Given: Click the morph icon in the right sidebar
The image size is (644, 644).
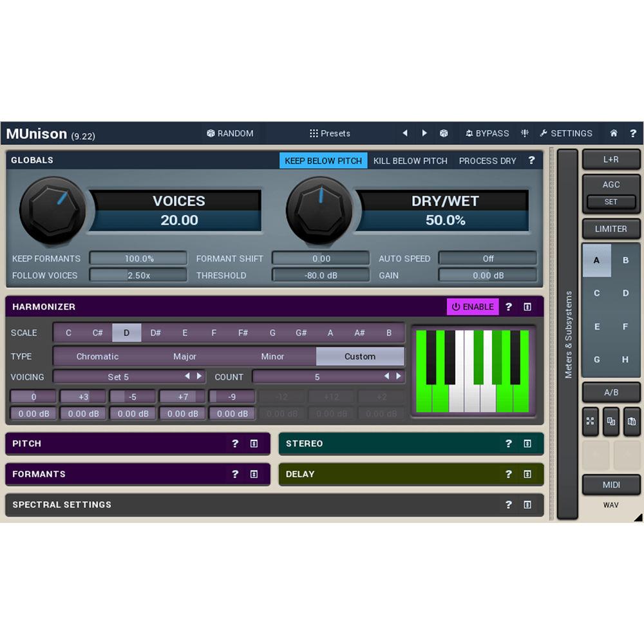Looking at the screenshot, I should (x=590, y=422).
